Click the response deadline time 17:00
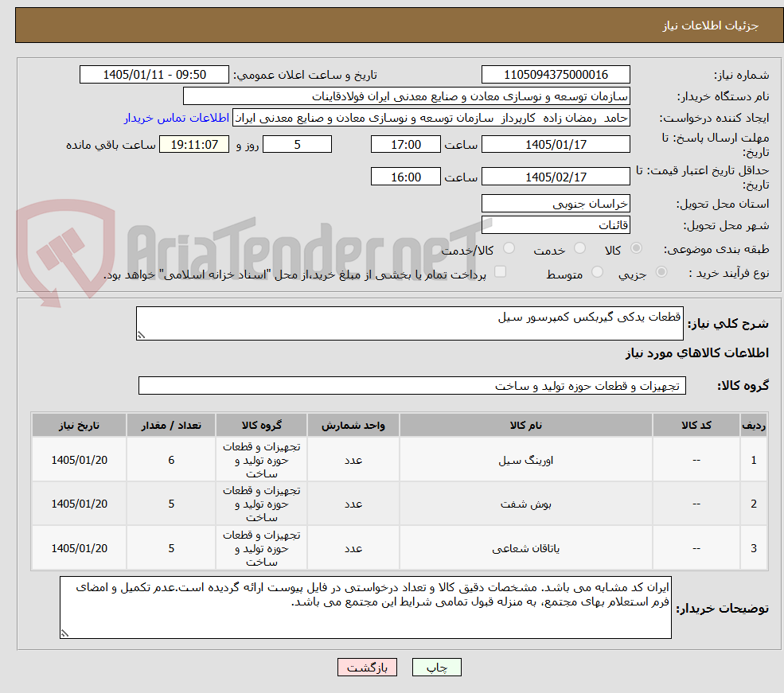Screen dimensions: 784x693 click(405, 144)
